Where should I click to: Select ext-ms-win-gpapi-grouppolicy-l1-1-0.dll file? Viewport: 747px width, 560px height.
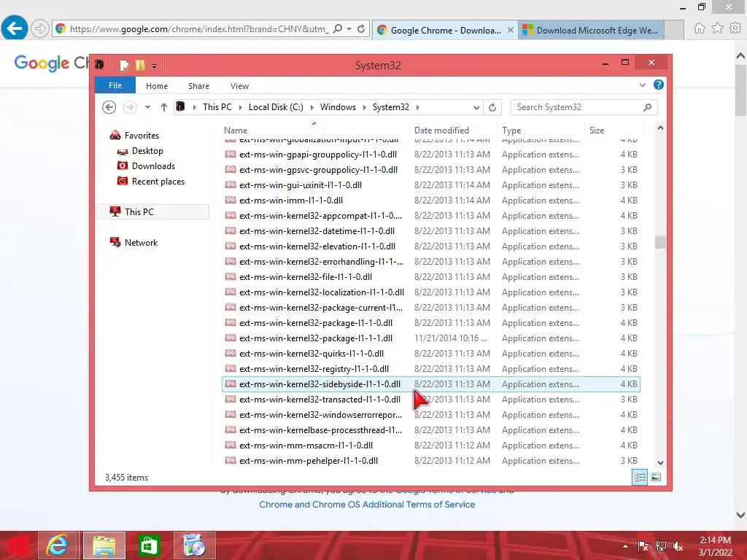point(430,155)
